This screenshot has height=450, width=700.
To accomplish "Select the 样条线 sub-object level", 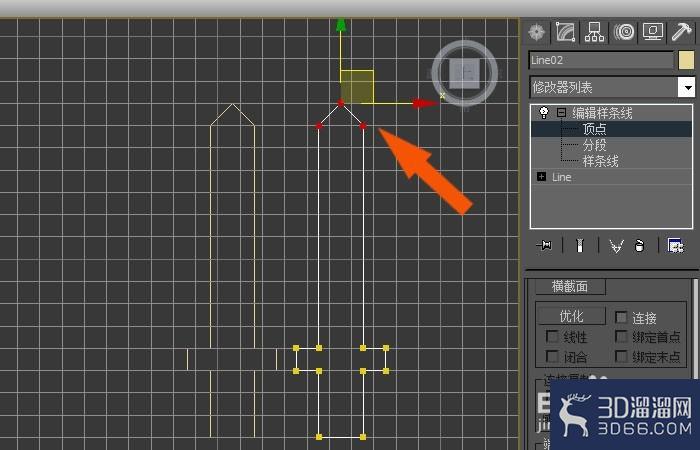I will pos(600,161).
